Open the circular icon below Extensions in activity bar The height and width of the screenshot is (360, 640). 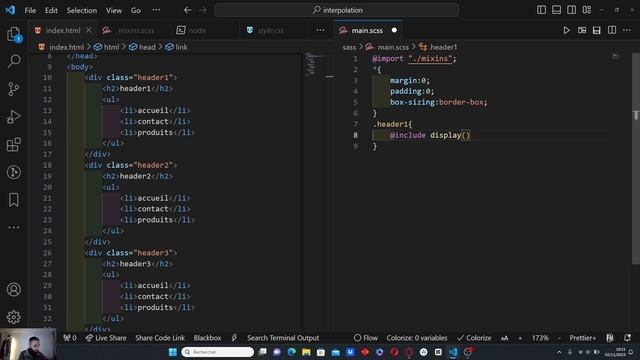[x=14, y=172]
